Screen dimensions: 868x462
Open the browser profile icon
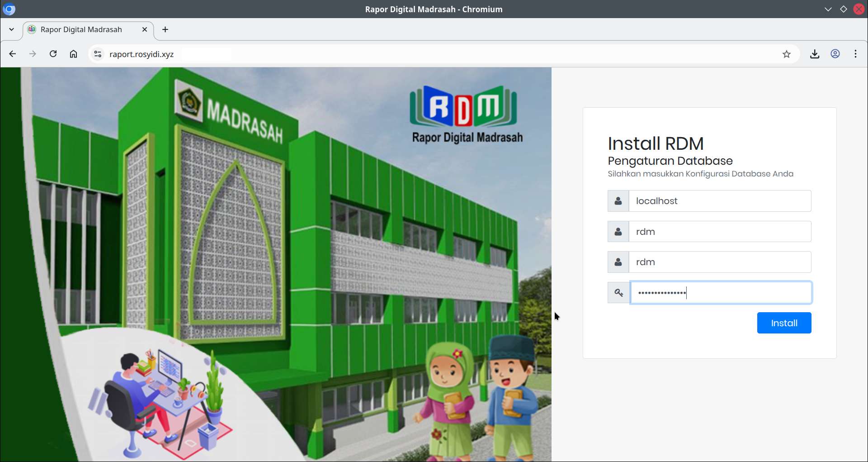tap(835, 54)
